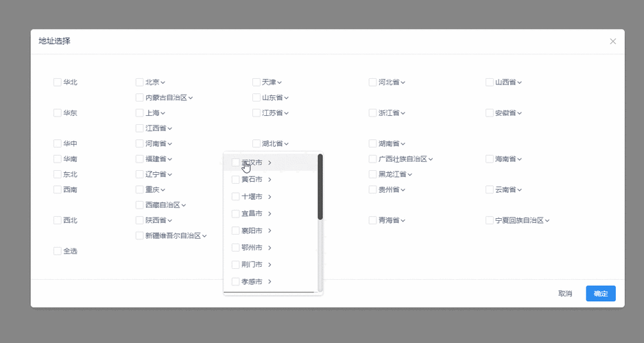
Task: Enable the 全选 checkbox
Action: coord(58,251)
